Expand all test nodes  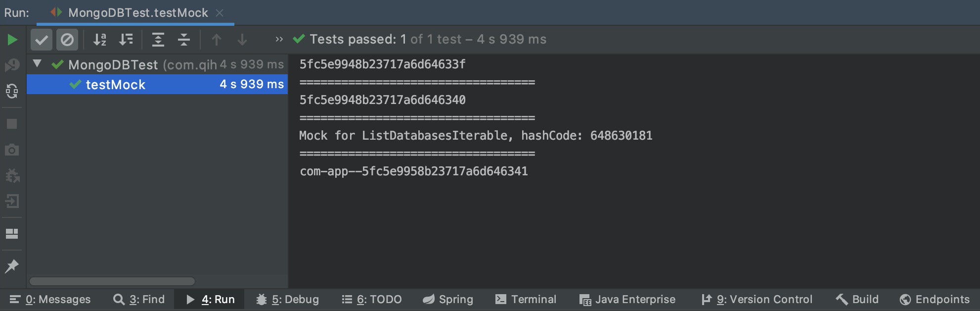click(x=158, y=40)
